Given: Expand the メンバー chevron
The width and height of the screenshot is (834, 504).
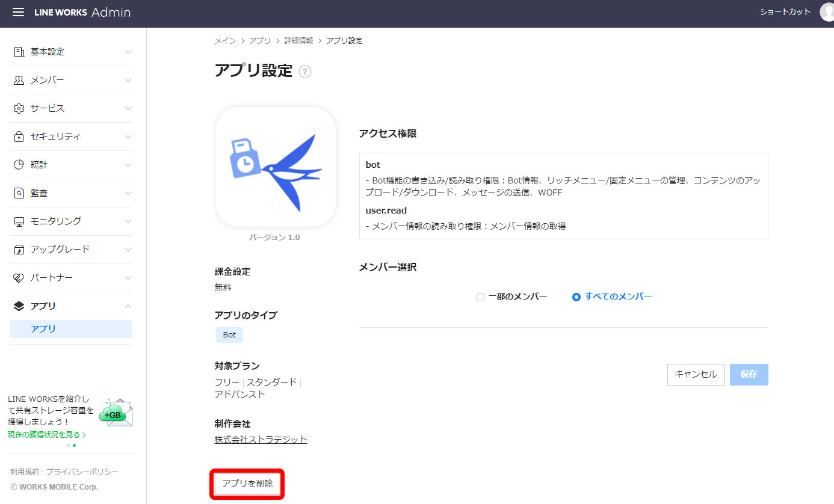Looking at the screenshot, I should click(x=128, y=80).
